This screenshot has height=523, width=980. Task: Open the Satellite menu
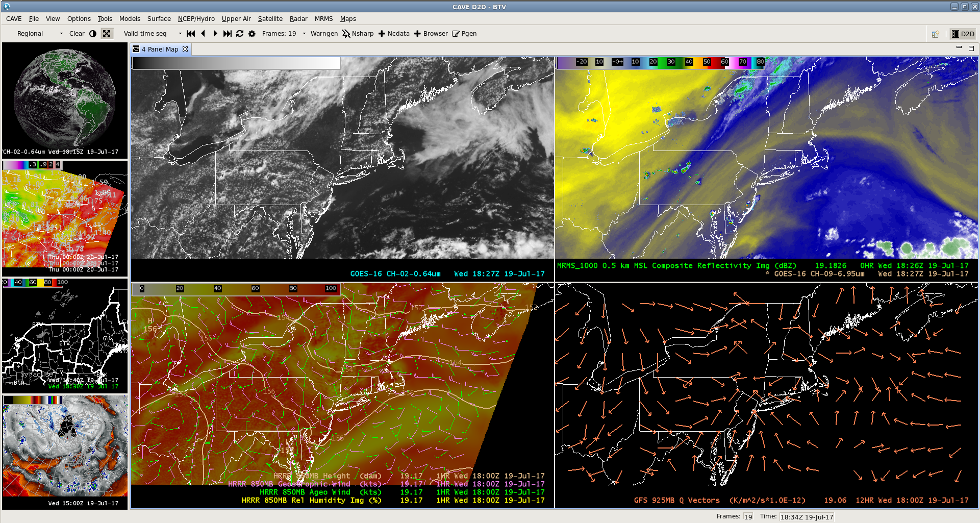point(270,19)
